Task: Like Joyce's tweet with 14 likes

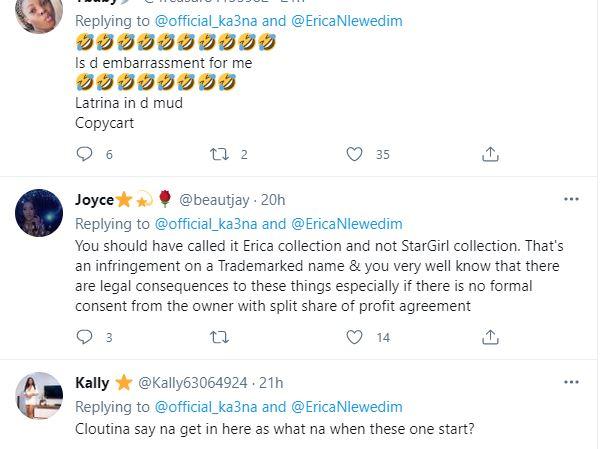Action: pyautogui.click(x=354, y=338)
